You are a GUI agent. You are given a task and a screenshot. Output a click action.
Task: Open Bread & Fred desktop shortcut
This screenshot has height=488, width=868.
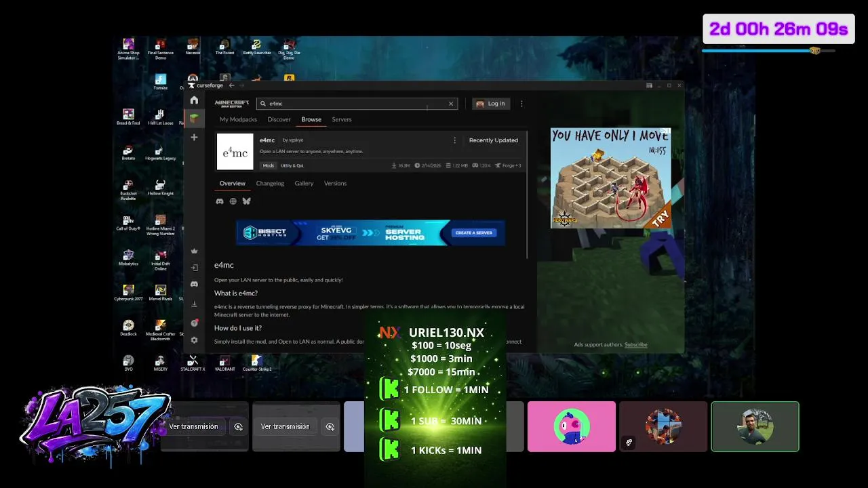click(x=128, y=117)
